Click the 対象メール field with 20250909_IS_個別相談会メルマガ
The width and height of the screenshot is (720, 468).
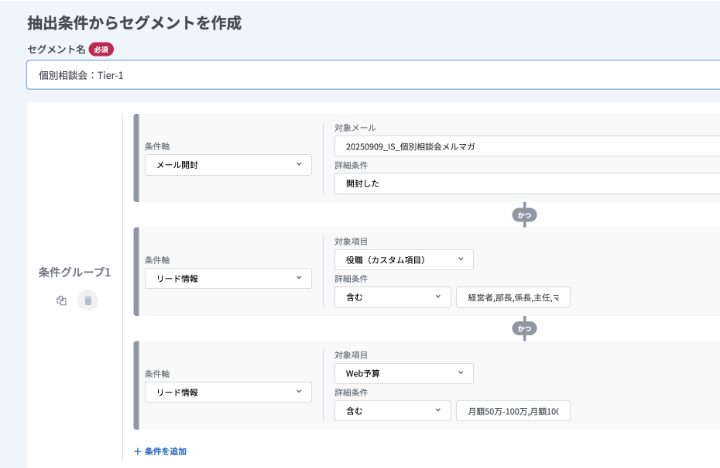pyautogui.click(x=526, y=146)
